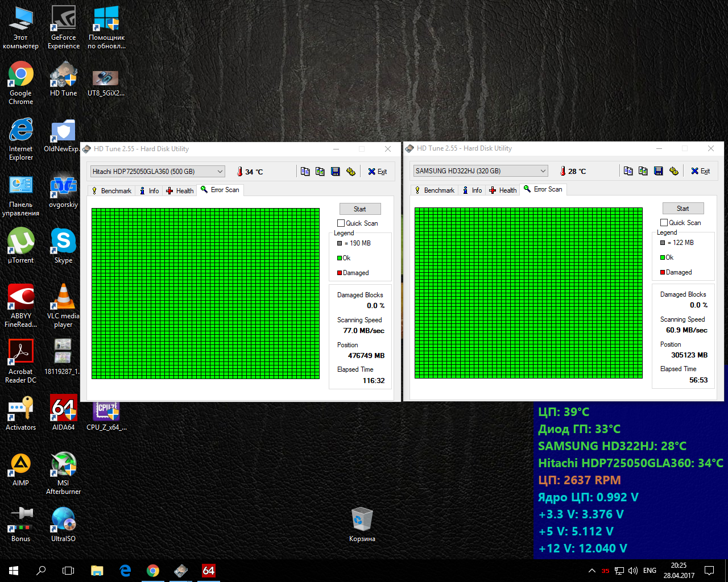Open Options in the Hitachi HD Tune window

(x=351, y=172)
